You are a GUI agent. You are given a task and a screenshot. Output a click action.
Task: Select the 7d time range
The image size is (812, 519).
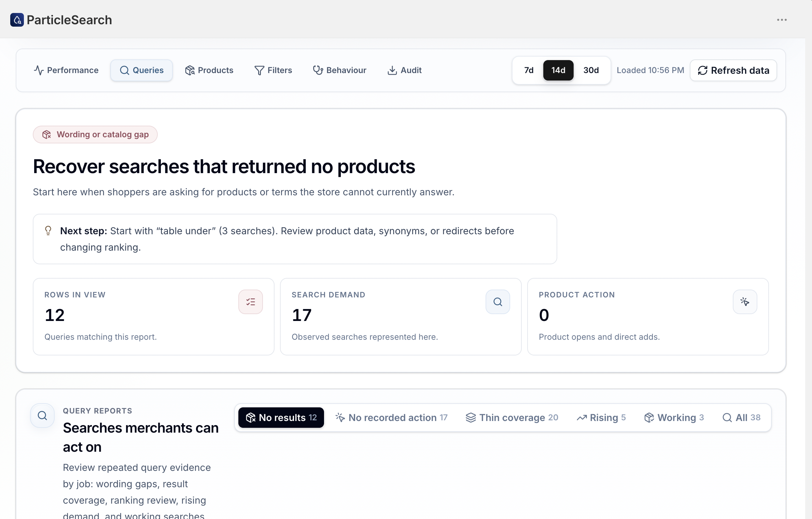[529, 70]
